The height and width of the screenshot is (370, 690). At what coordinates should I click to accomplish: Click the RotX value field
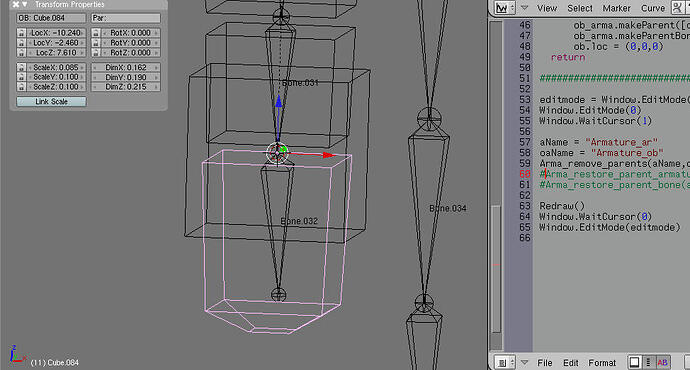click(130, 33)
